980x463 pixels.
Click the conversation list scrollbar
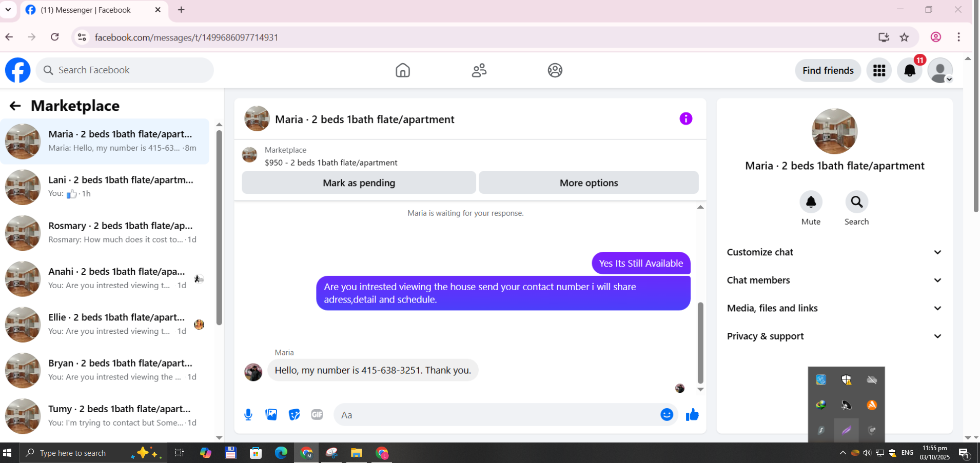(x=219, y=228)
